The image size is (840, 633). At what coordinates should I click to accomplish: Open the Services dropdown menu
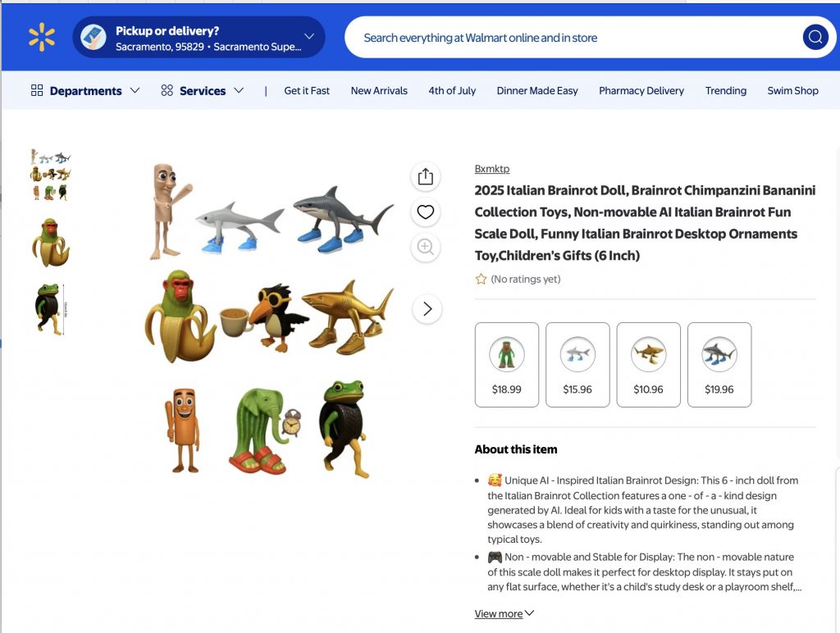pyautogui.click(x=203, y=90)
